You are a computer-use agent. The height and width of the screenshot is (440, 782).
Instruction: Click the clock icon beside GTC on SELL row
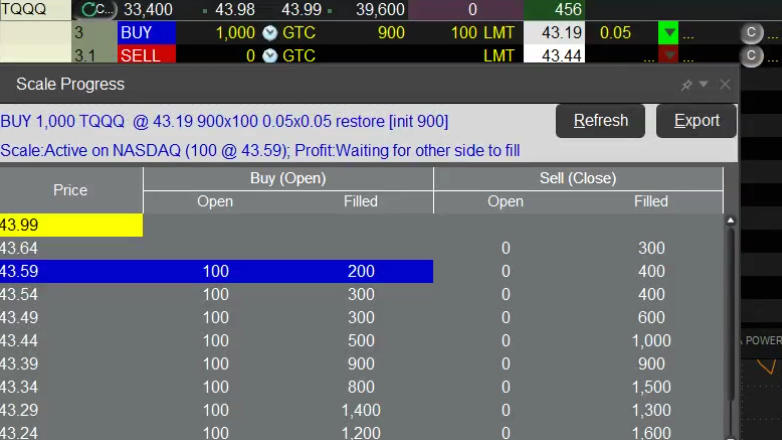point(269,55)
